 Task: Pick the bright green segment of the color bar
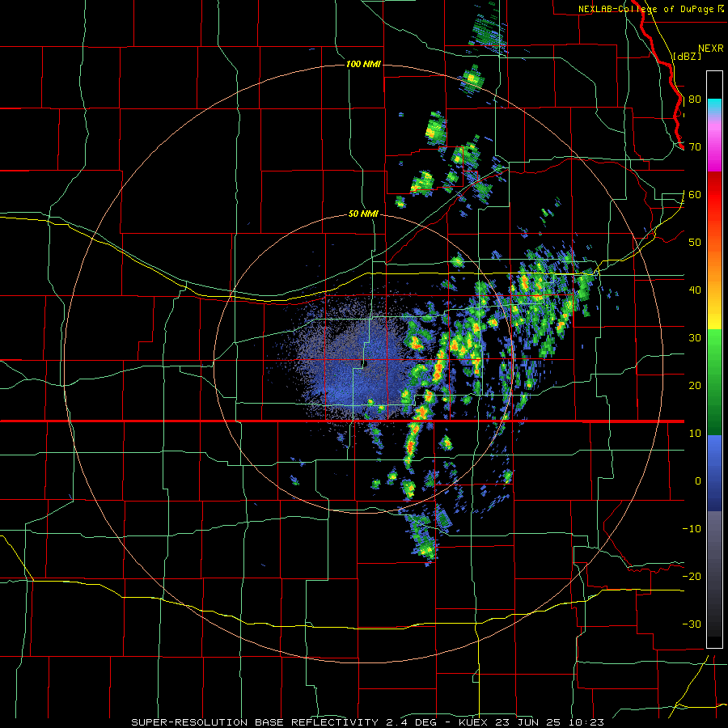click(714, 353)
